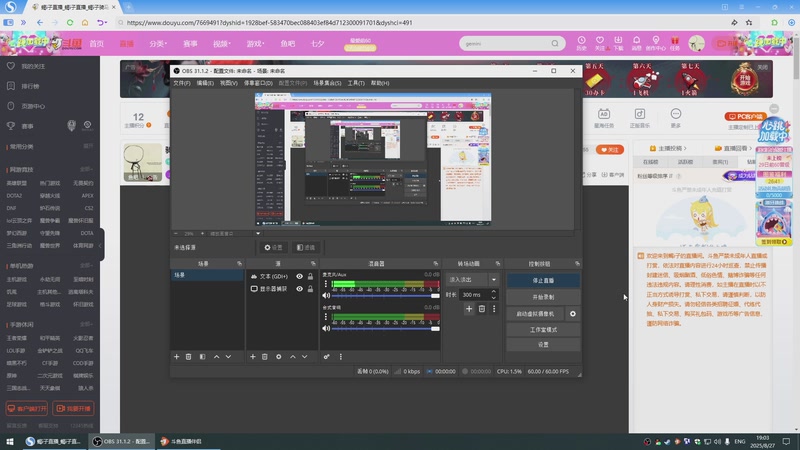Open Douyu history clock icon
This screenshot has height=450, width=800.
581,43
